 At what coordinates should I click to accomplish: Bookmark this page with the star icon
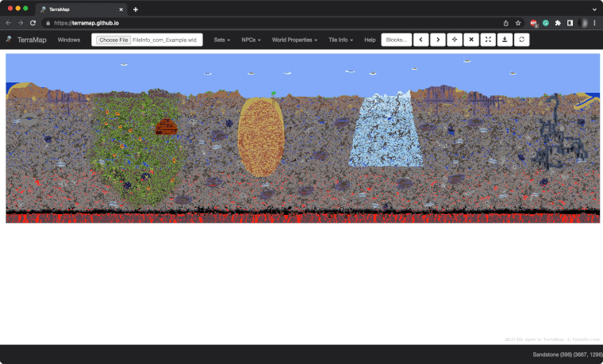point(518,23)
